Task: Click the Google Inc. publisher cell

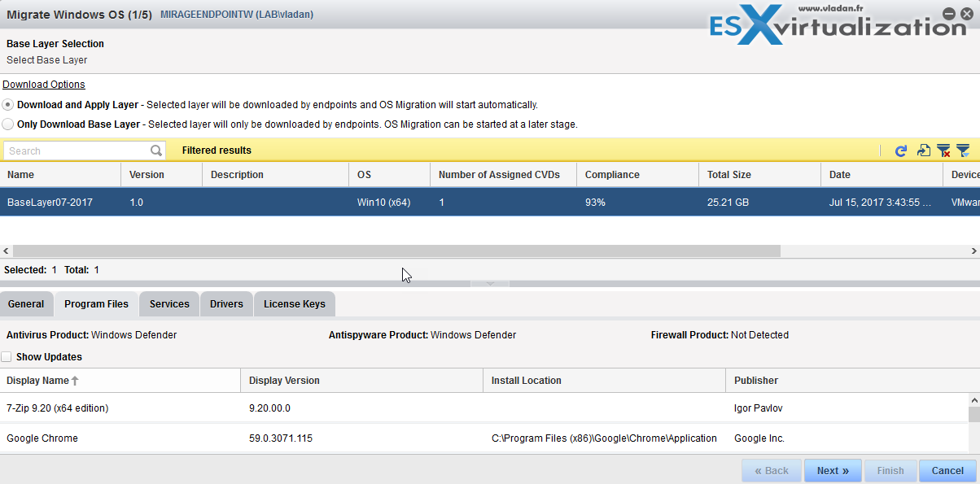Action: tap(759, 438)
